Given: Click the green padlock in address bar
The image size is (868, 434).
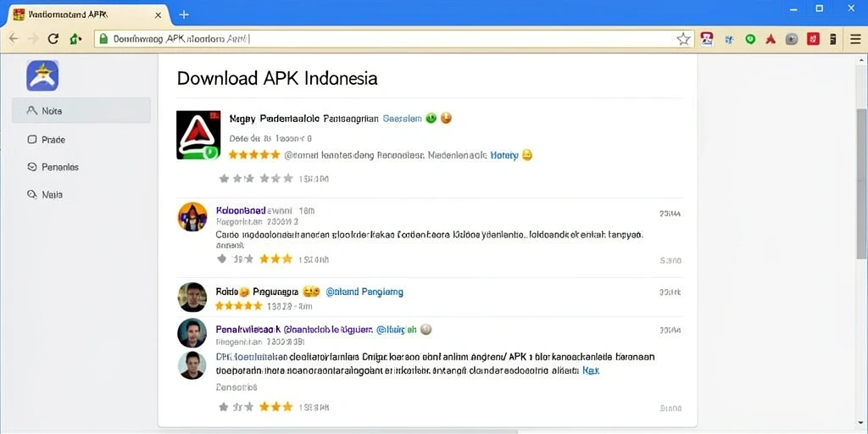Looking at the screenshot, I should tap(103, 39).
